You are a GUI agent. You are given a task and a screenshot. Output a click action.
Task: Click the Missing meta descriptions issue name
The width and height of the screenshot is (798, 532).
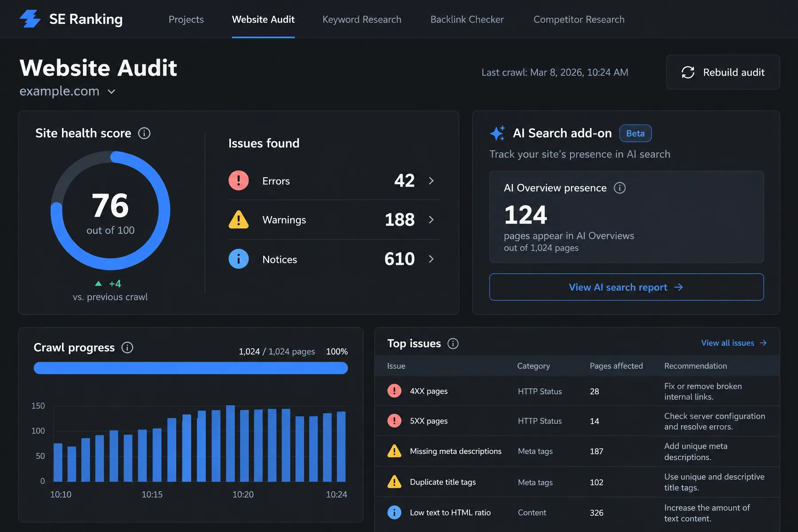456,451
